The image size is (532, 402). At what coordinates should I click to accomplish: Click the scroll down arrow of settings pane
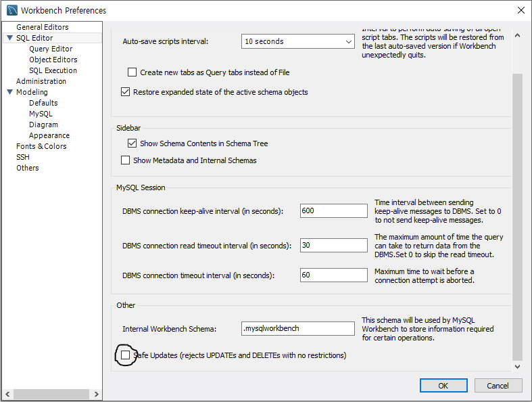tap(517, 366)
